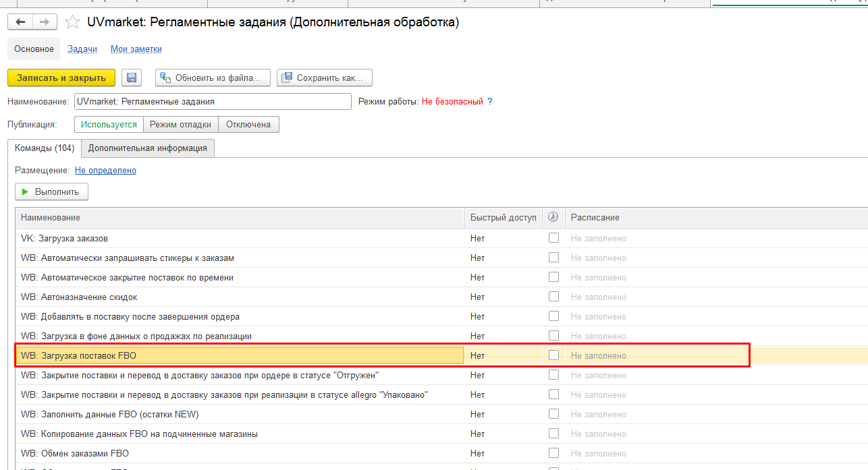The height and width of the screenshot is (470, 868).
Task: Sort by the Наименование column header
Action: (240, 217)
